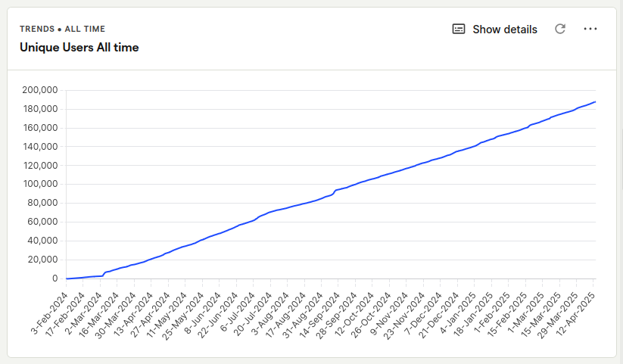Click the 27-Apr-2024 date label

[149, 315]
